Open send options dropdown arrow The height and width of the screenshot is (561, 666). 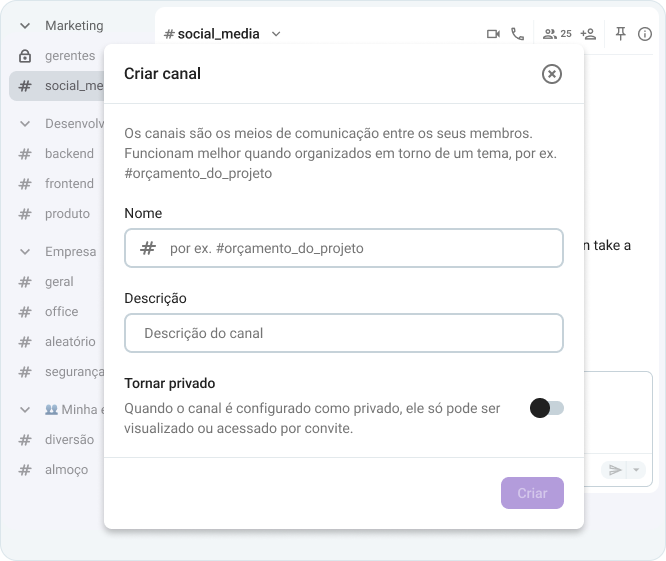(636, 470)
